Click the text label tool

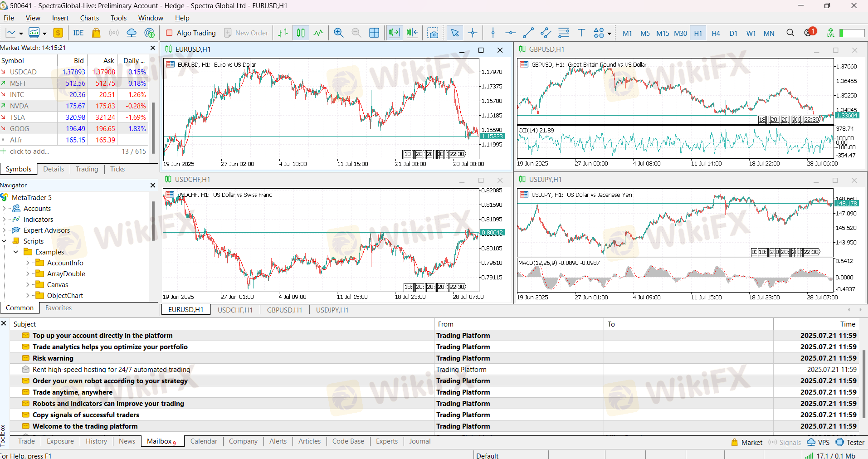pyautogui.click(x=581, y=33)
